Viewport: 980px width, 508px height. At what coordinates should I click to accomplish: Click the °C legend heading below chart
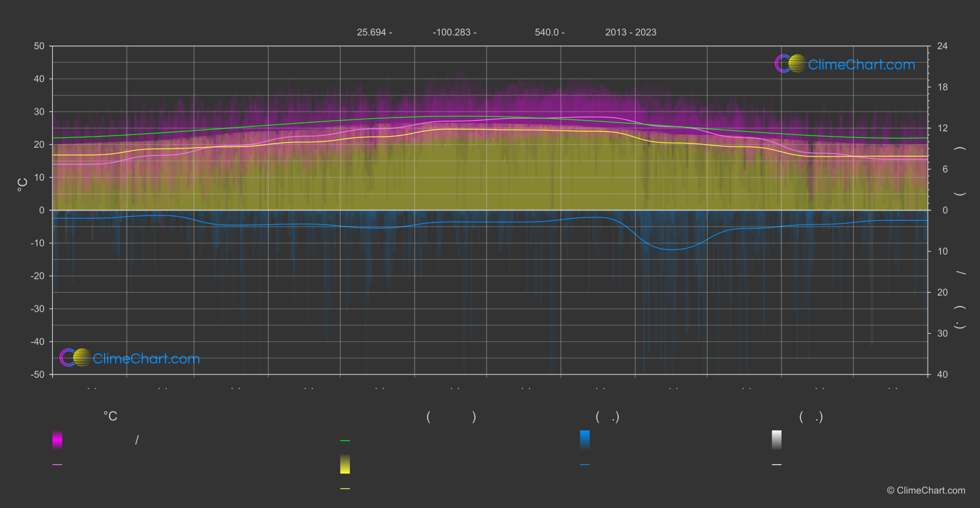(x=110, y=417)
